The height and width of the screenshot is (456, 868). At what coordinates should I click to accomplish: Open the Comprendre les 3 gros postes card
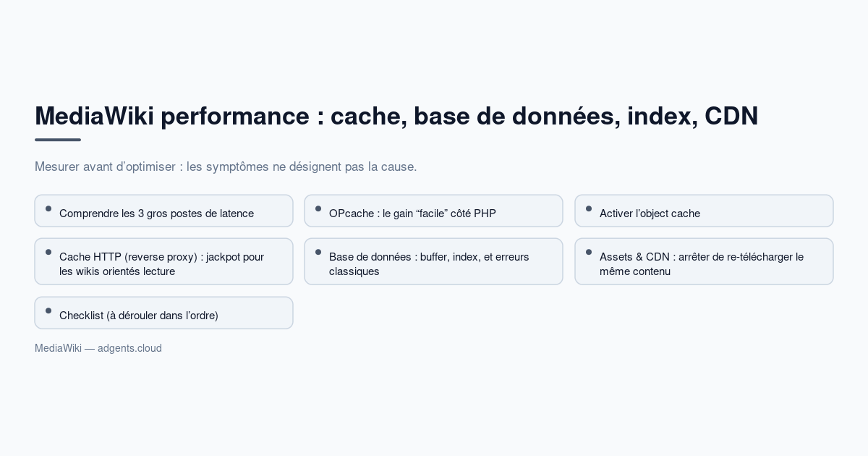pos(163,211)
